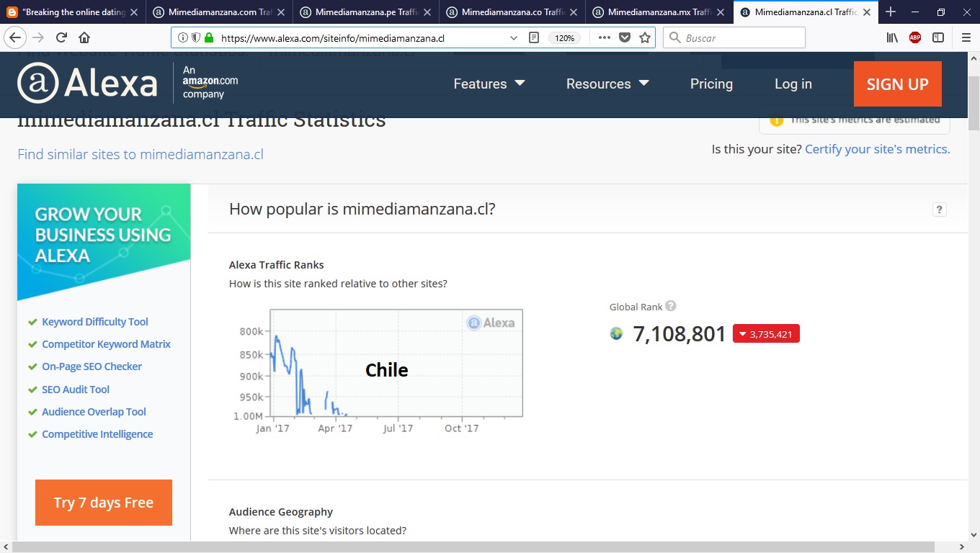Select the Mimediamanzana.cl tab
The image size is (980, 553).
click(x=806, y=12)
